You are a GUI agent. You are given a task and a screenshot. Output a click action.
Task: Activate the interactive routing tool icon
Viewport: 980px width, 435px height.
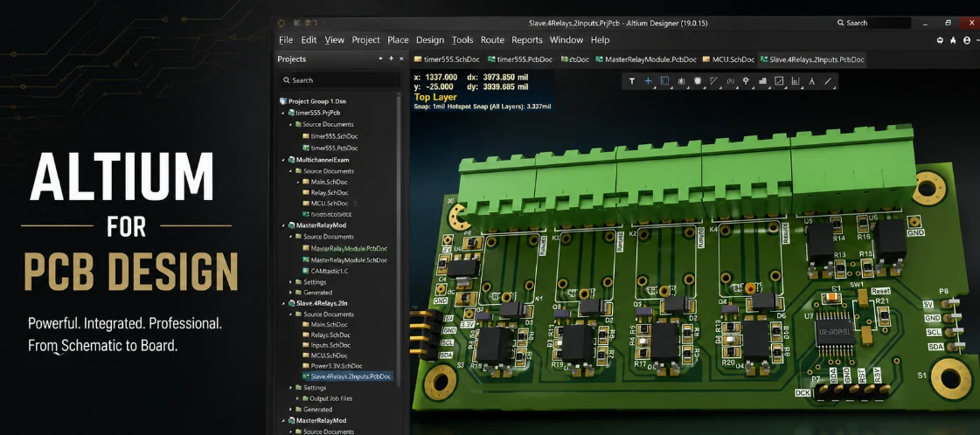click(x=713, y=81)
